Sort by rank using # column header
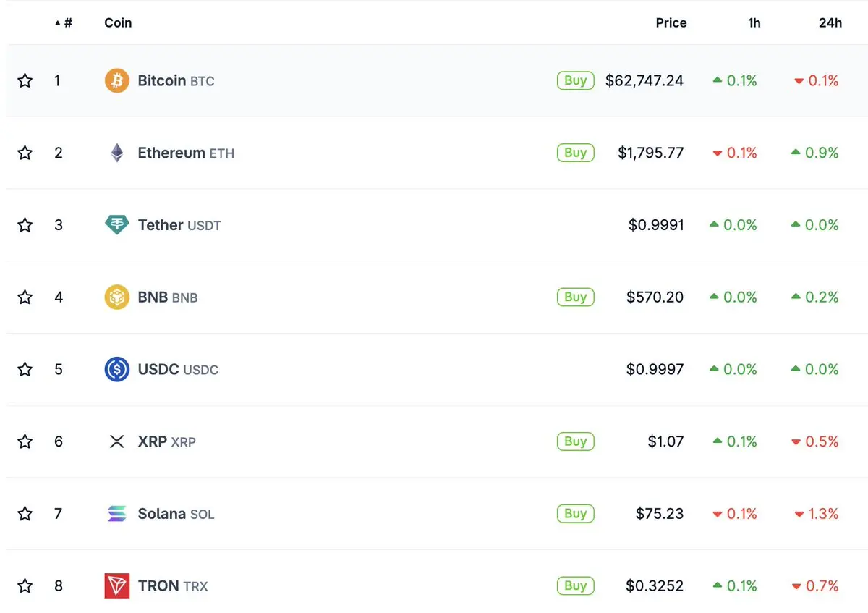The width and height of the screenshot is (868, 613). pyautogui.click(x=64, y=22)
